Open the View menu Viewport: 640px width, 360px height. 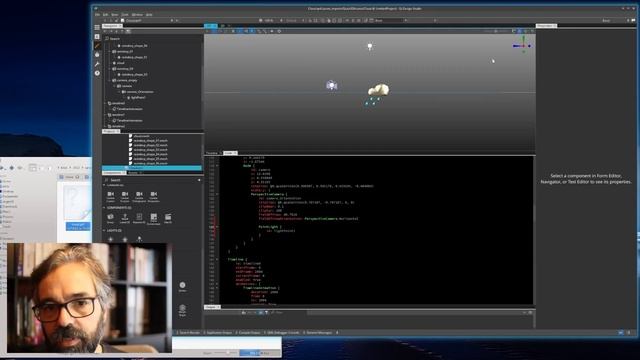tap(115, 15)
